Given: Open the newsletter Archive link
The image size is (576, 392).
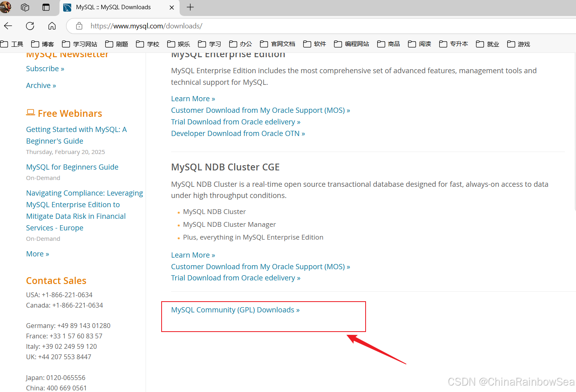Looking at the screenshot, I should click(x=41, y=86).
